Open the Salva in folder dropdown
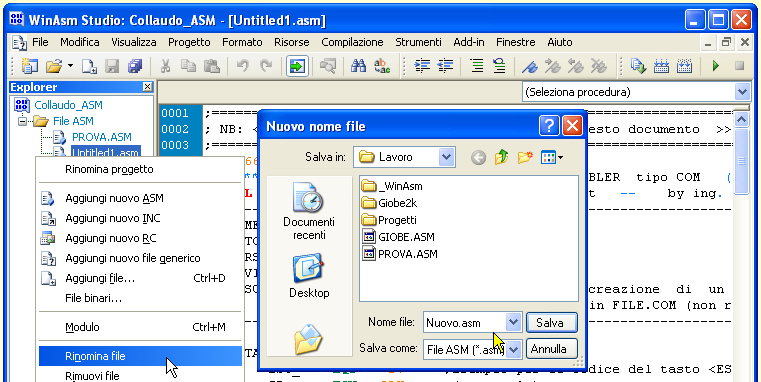Image resolution: width=761 pixels, height=382 pixels. (x=446, y=157)
